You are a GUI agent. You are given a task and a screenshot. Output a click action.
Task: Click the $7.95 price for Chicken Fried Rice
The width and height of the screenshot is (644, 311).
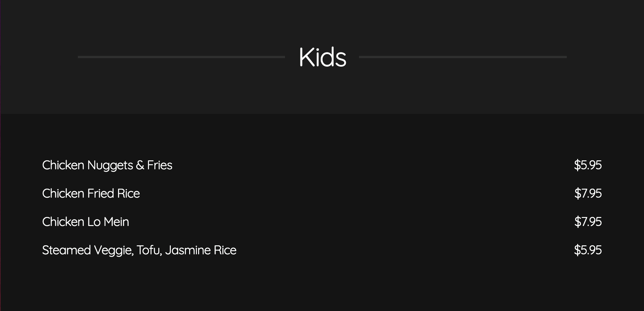588,193
